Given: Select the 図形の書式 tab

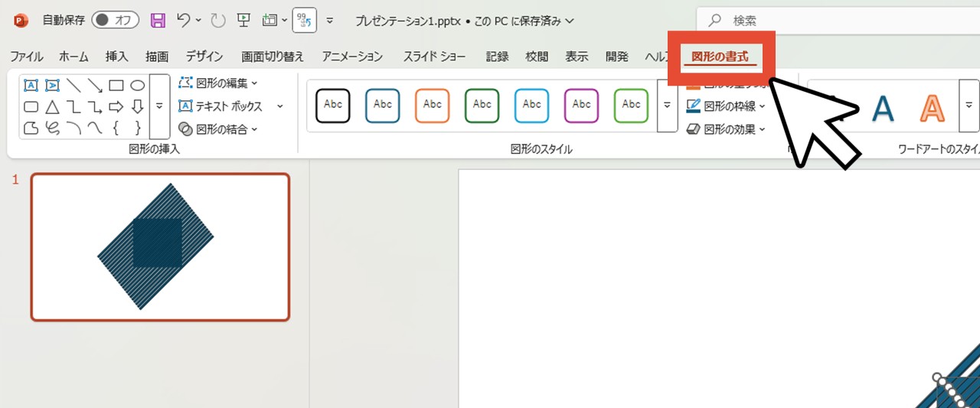Looking at the screenshot, I should coord(720,57).
